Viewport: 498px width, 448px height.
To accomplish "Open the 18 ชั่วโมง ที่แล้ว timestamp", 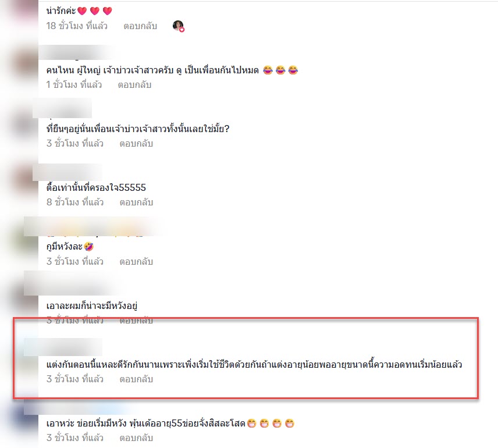I will pyautogui.click(x=77, y=26).
